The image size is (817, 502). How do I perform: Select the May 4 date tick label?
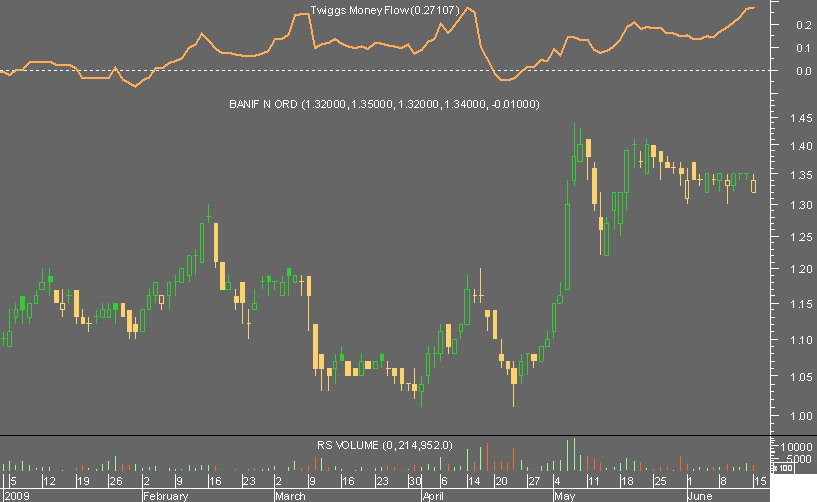[x=558, y=481]
